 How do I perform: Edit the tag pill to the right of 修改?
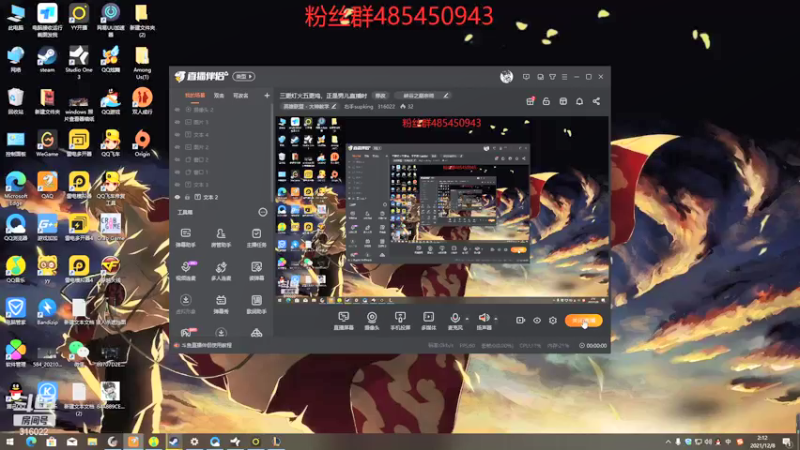[x=422, y=95]
